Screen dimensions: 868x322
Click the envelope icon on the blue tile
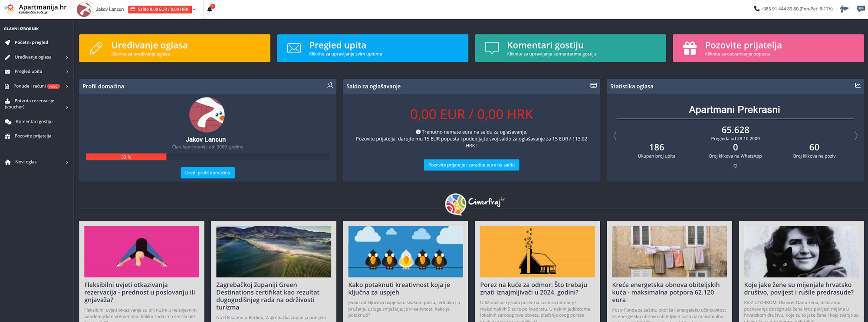(x=294, y=48)
